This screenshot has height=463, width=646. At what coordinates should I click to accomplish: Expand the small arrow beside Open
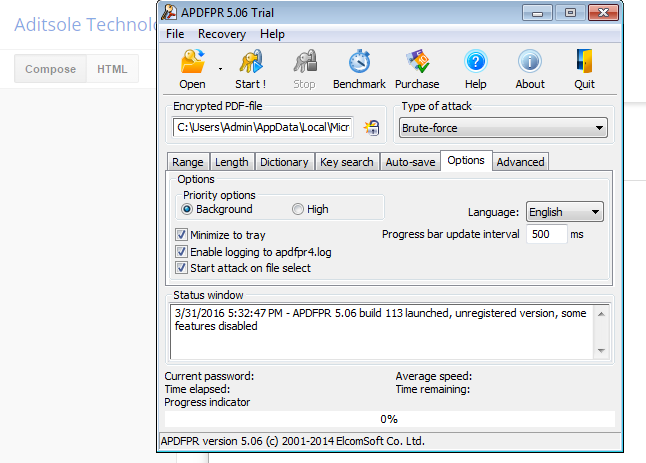coord(220,69)
